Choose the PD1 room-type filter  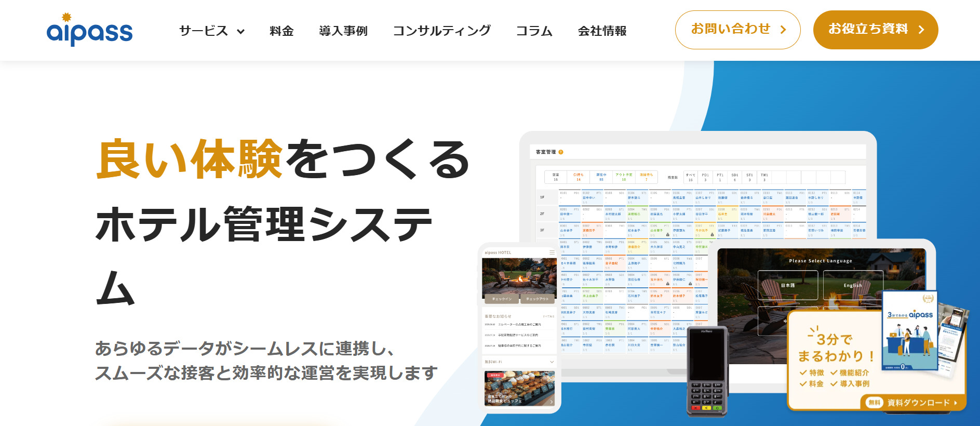click(x=705, y=177)
